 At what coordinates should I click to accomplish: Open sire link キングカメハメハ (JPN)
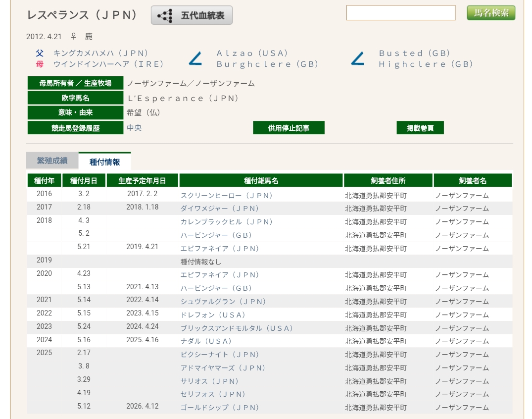(100, 53)
